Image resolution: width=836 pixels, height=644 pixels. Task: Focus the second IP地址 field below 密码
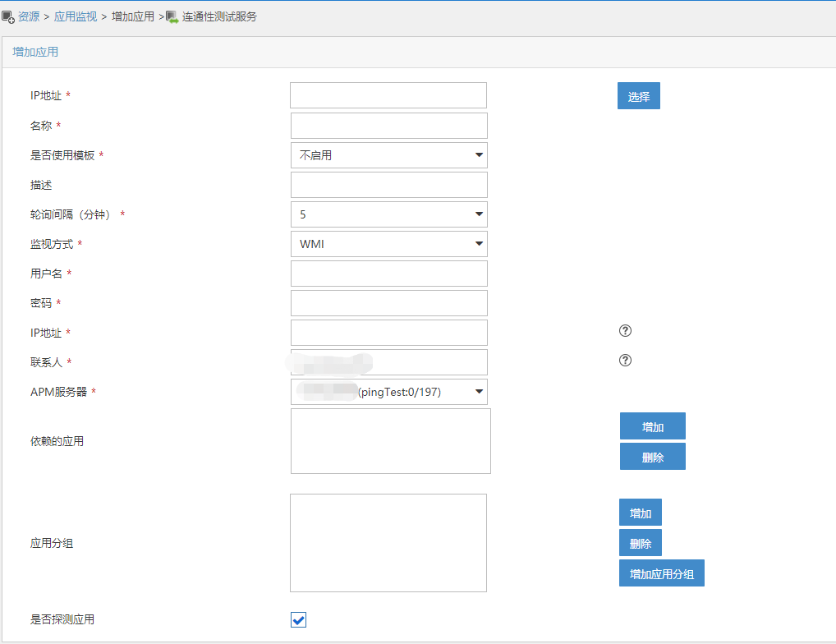[x=389, y=333]
